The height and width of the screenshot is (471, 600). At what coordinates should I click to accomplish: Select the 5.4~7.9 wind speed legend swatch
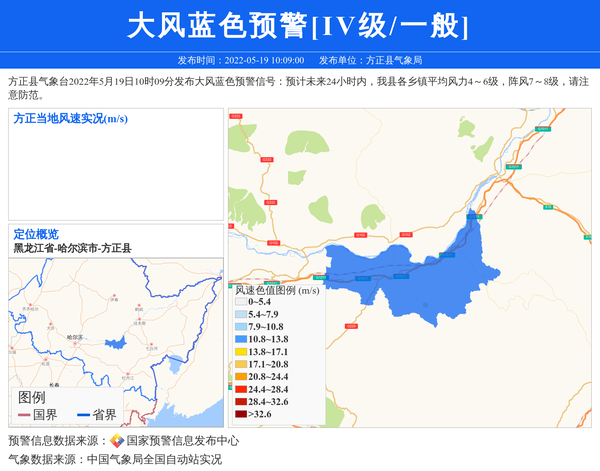tap(240, 314)
